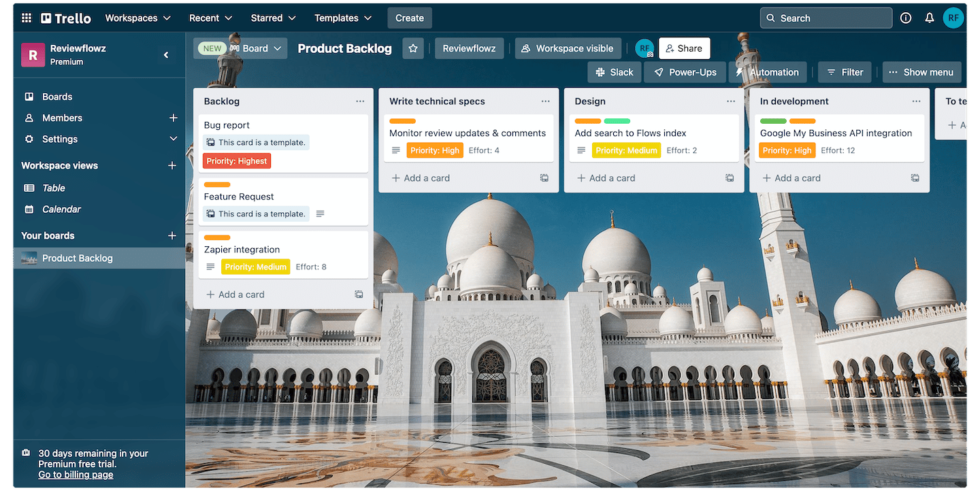Open the information icon in top bar
The height and width of the screenshot is (491, 980).
click(x=906, y=18)
